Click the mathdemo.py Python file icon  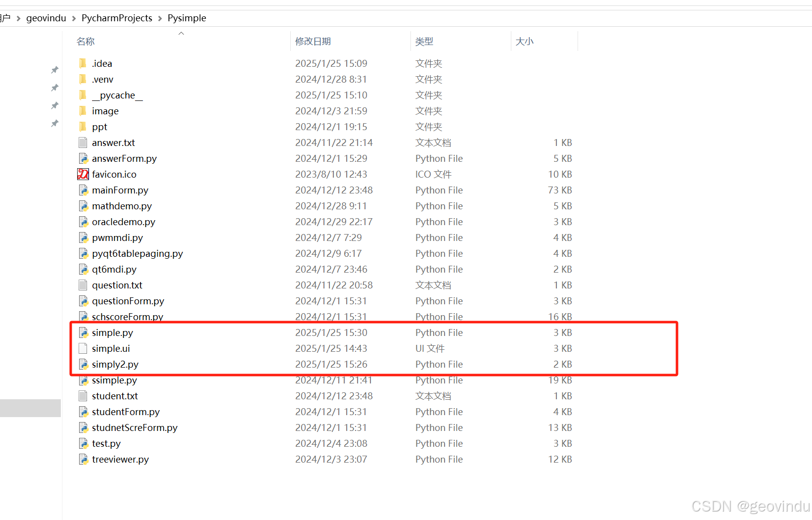pos(83,206)
